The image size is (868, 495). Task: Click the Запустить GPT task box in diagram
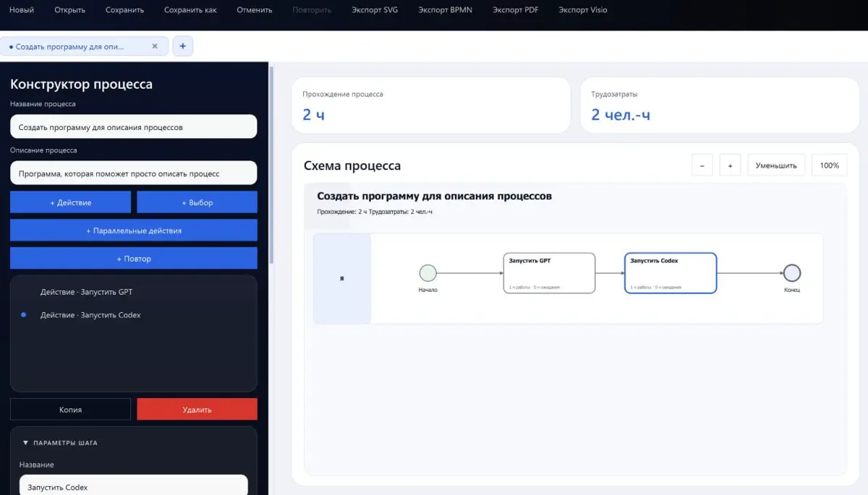[x=549, y=273]
